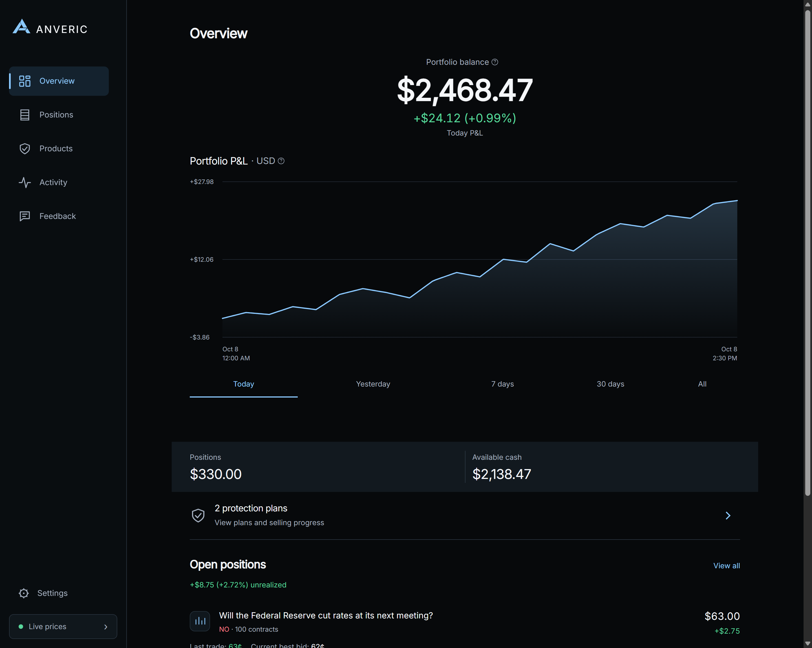Image resolution: width=812 pixels, height=648 pixels.
Task: Click the Activity pulse icon
Action: point(25,183)
